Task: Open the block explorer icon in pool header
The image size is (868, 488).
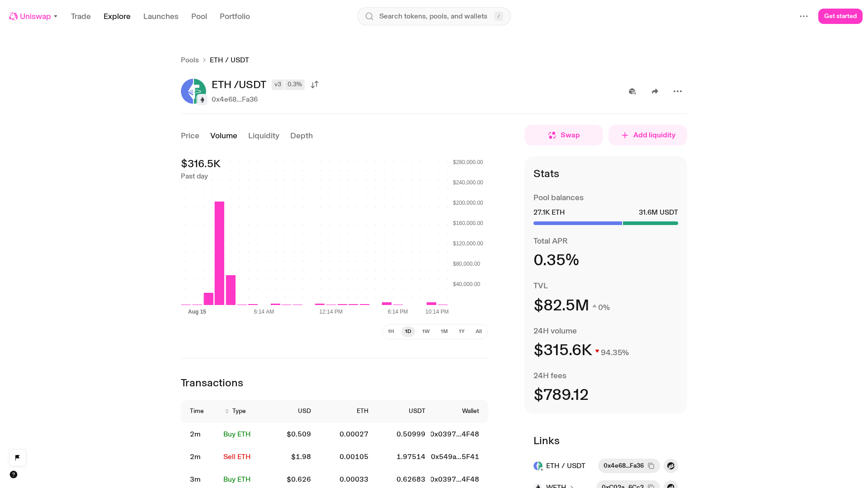Action: [x=632, y=91]
